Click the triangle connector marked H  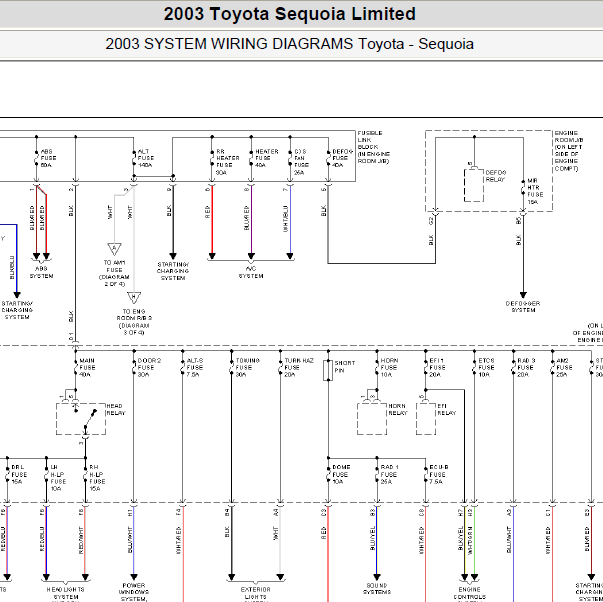point(134,297)
